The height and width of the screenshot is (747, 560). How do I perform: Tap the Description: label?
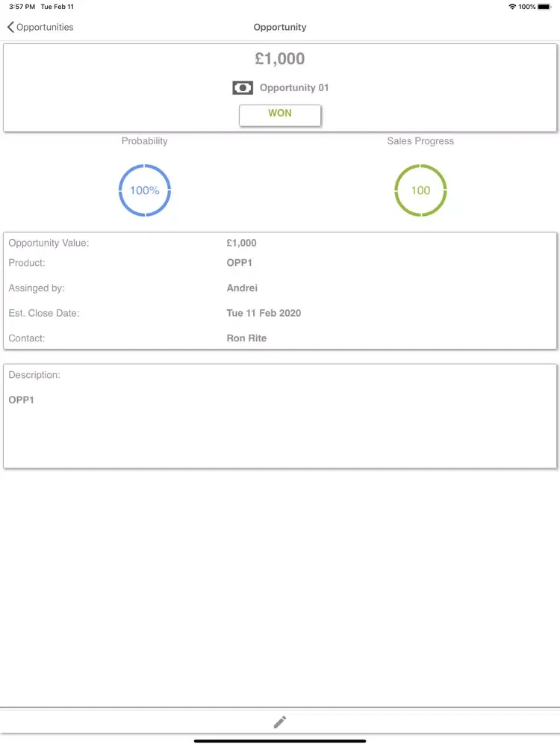(34, 375)
